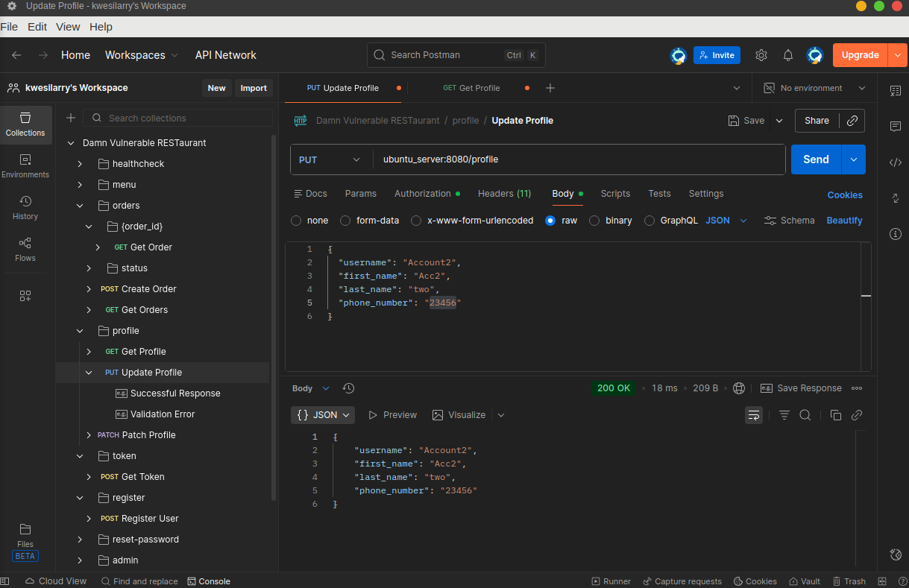
Task: Click the request URL input field
Action: 578,159
